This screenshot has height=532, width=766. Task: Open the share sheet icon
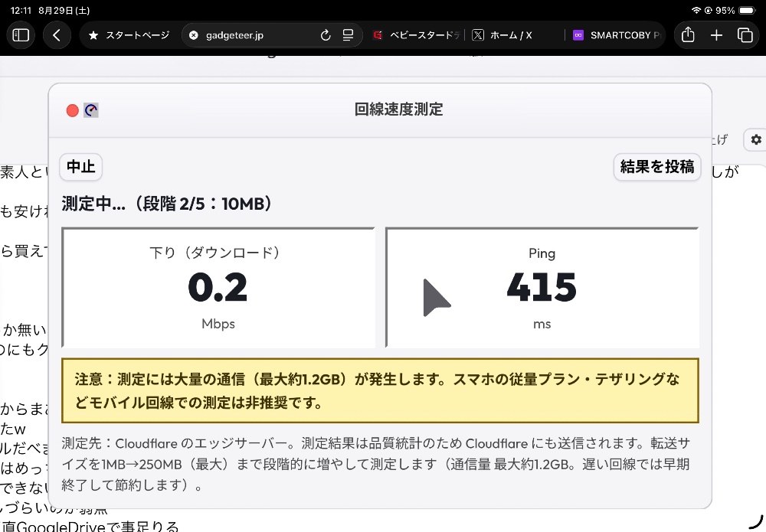(688, 34)
